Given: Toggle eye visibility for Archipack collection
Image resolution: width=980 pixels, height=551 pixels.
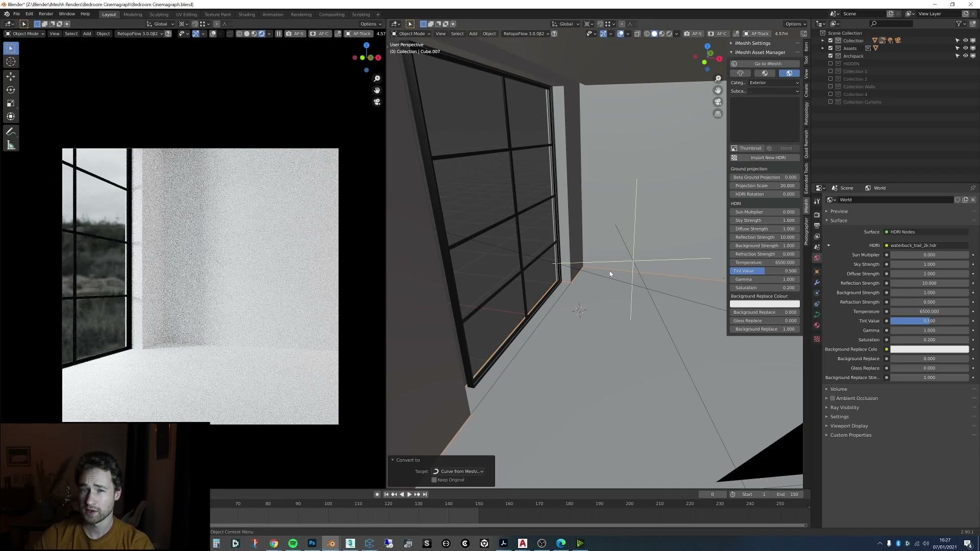Looking at the screenshot, I should [x=965, y=56].
